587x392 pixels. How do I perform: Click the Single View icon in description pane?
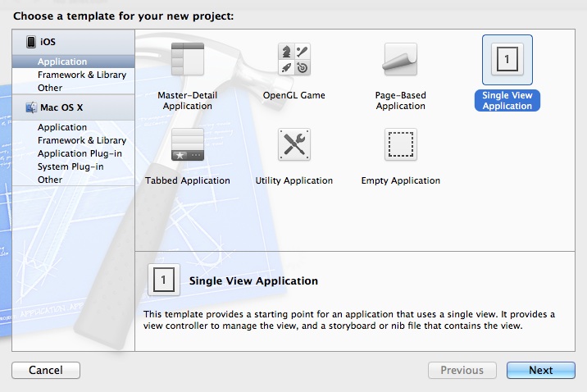(164, 280)
